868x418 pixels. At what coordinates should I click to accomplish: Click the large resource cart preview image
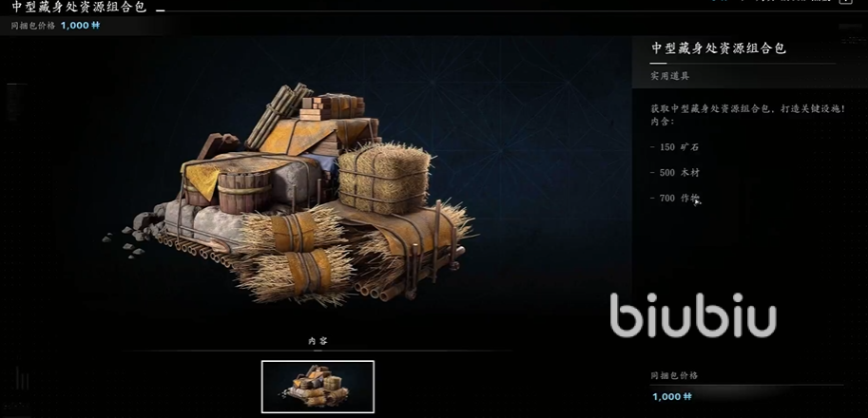tap(288, 194)
